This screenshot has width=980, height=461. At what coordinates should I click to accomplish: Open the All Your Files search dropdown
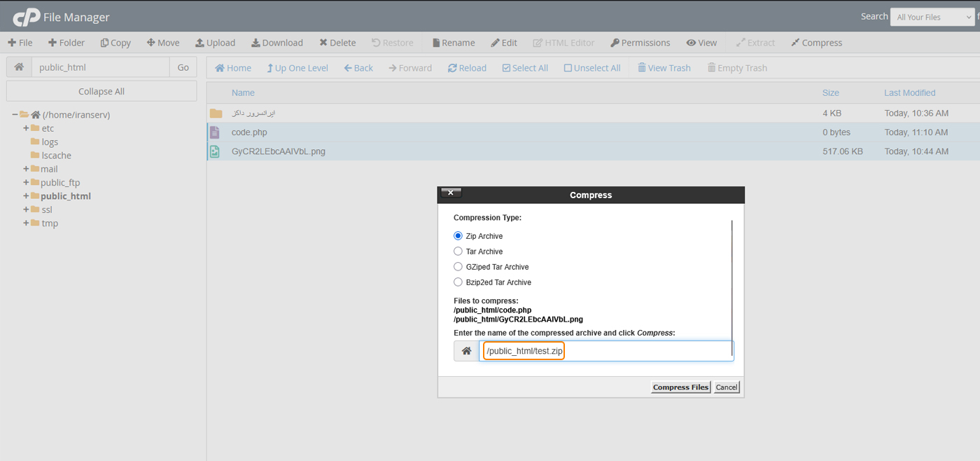pos(931,17)
